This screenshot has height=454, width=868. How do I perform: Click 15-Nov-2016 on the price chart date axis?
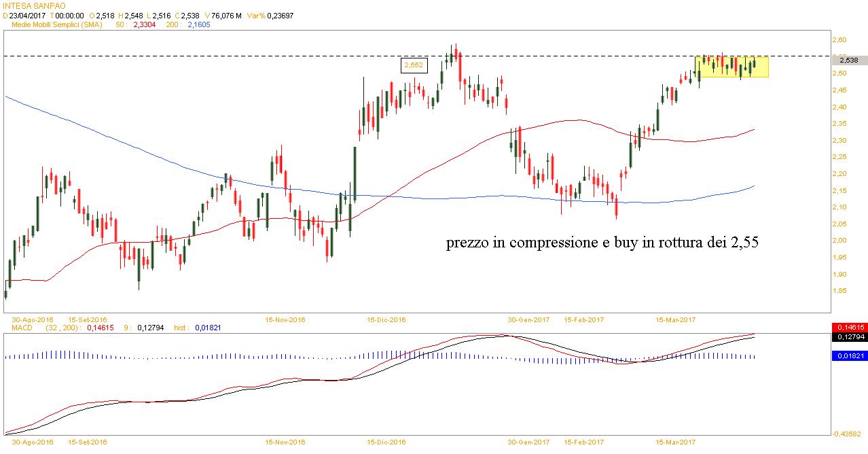[285, 319]
